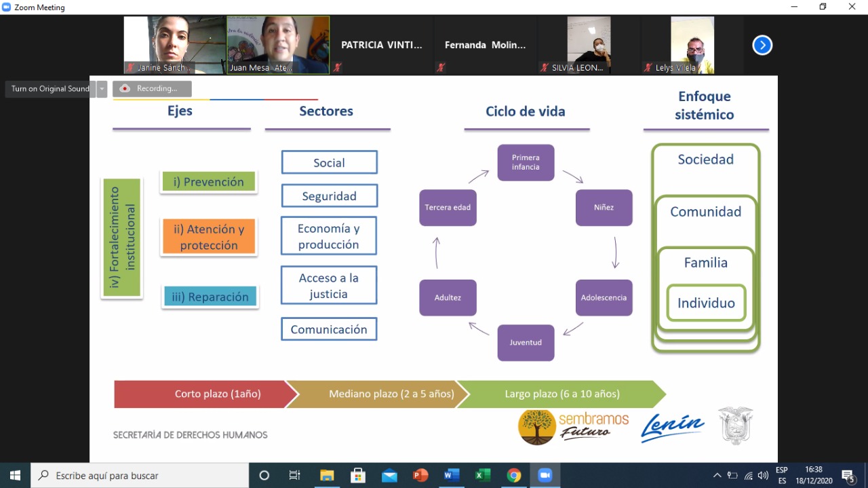The image size is (868, 488).
Task: Click the iii) Reparación box
Action: pyautogui.click(x=210, y=297)
